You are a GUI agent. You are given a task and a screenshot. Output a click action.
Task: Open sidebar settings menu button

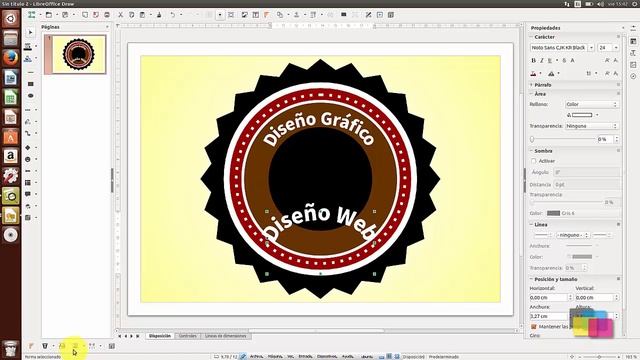click(633, 28)
